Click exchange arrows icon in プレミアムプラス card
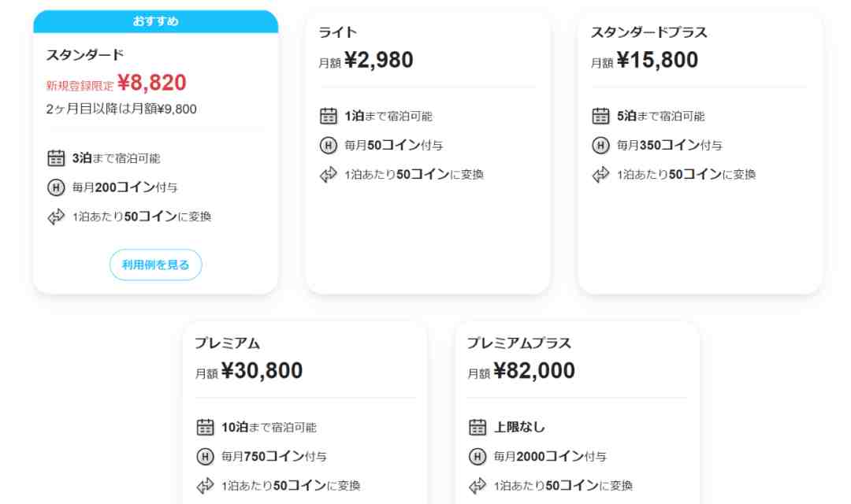 pos(478,486)
